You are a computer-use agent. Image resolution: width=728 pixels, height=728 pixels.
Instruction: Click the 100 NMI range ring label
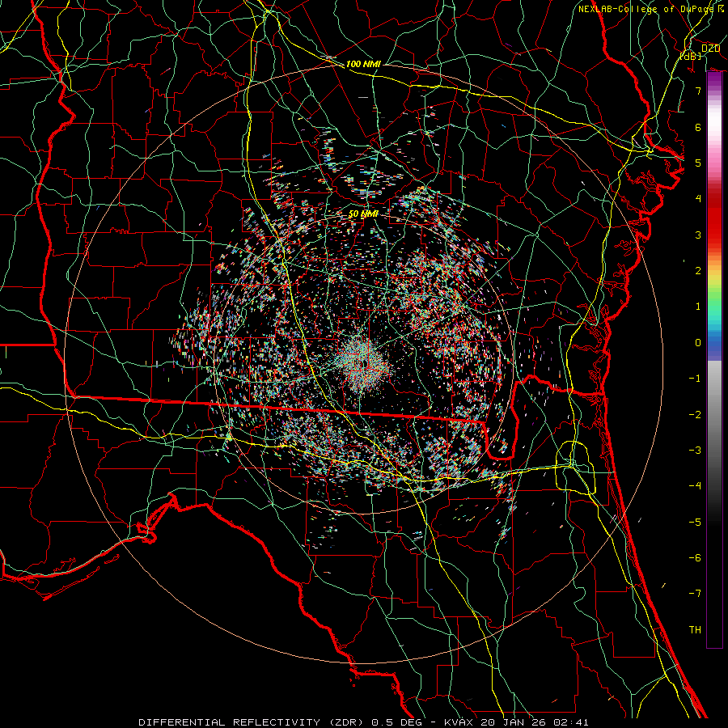pyautogui.click(x=363, y=64)
